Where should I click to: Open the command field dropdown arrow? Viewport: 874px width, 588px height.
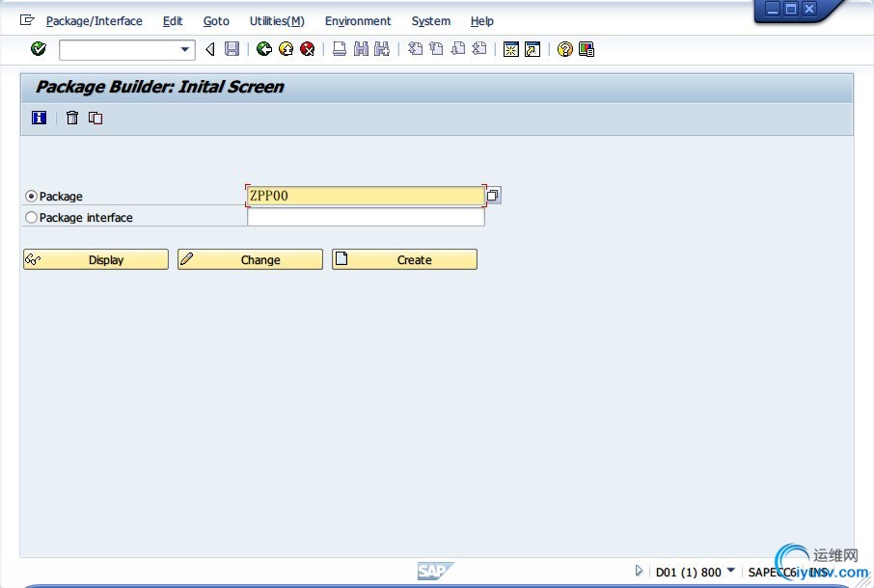coord(184,49)
